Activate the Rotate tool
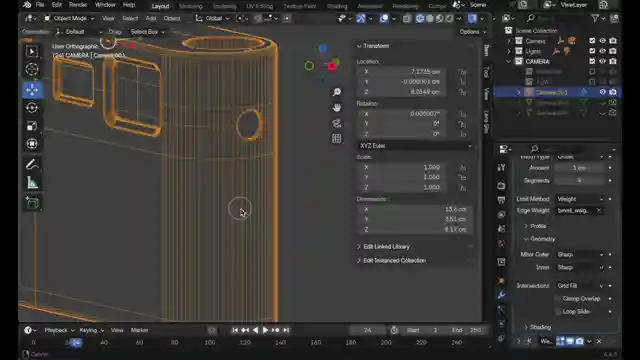The height and width of the screenshot is (360, 640). click(32, 108)
